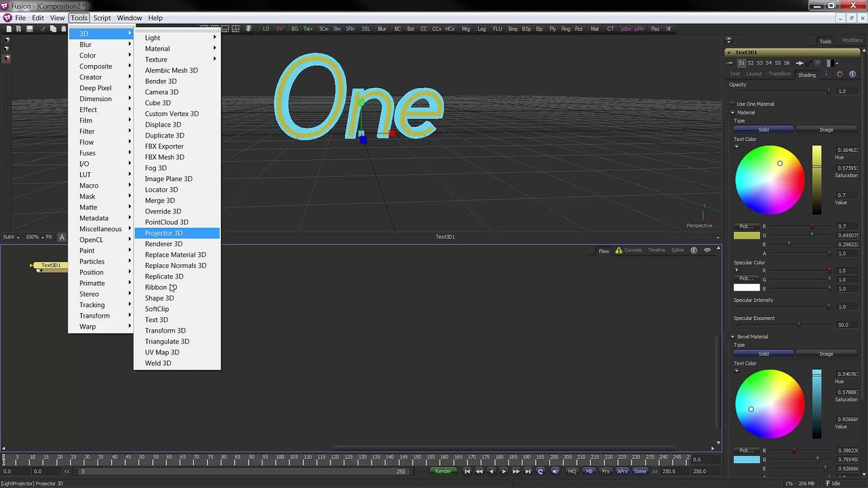Viewport: 868px width, 488px height.
Task: Add a Text+ tool via Txt+ button
Action: (x=308, y=28)
